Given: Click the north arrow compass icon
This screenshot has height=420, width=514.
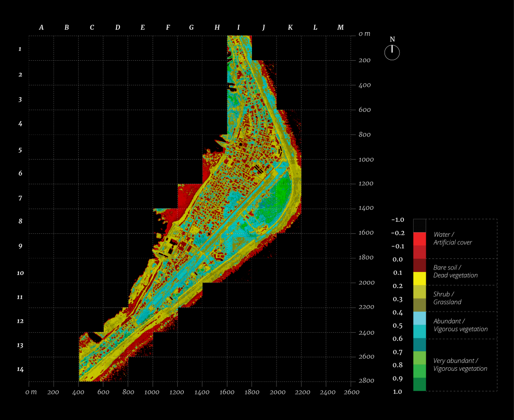Looking at the screenshot, I should coord(392,52).
